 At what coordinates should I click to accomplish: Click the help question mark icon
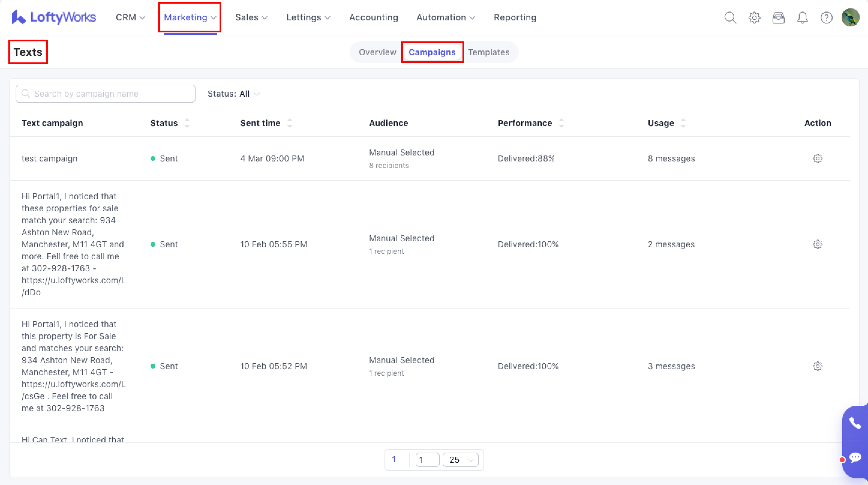tap(827, 17)
